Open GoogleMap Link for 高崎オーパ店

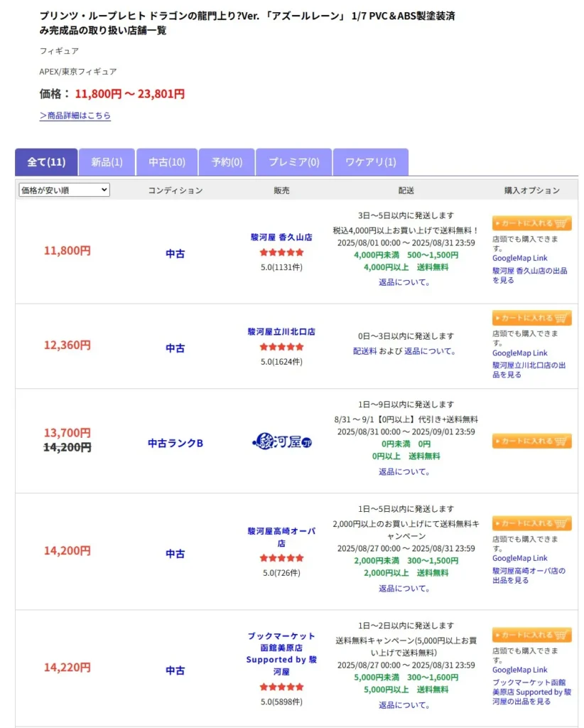coord(519,558)
